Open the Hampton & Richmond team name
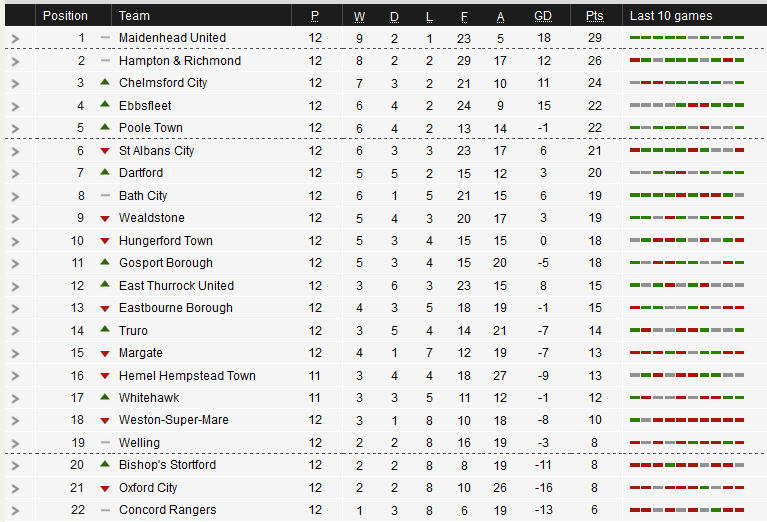 (x=180, y=61)
